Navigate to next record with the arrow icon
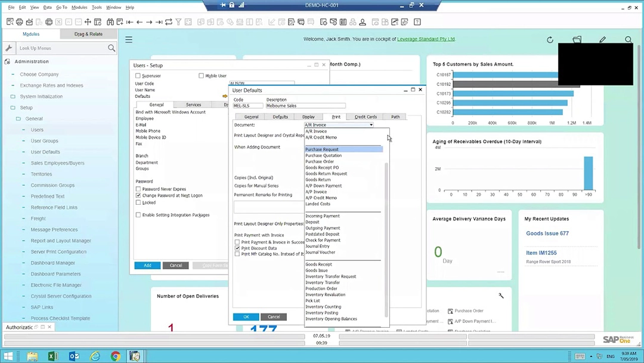644x363 pixels. [149, 22]
